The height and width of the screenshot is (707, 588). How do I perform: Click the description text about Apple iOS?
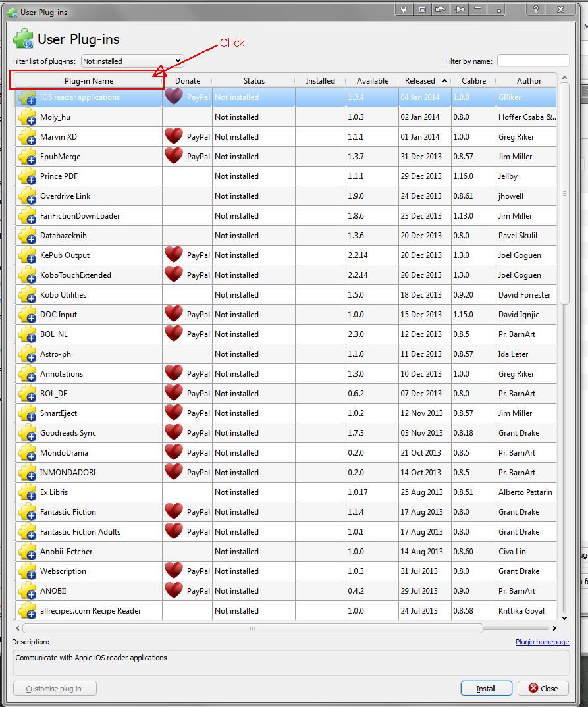coord(91,658)
